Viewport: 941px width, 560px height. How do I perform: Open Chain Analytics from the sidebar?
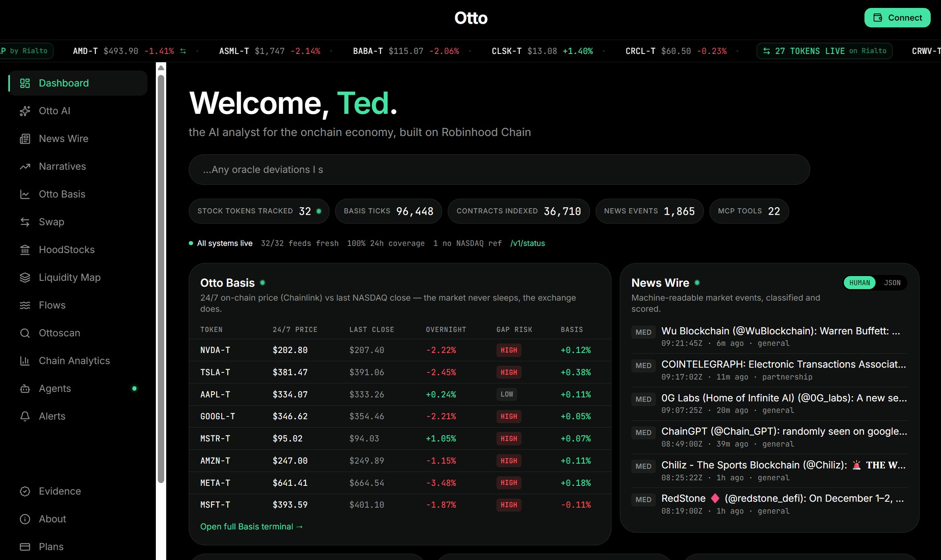(78, 361)
